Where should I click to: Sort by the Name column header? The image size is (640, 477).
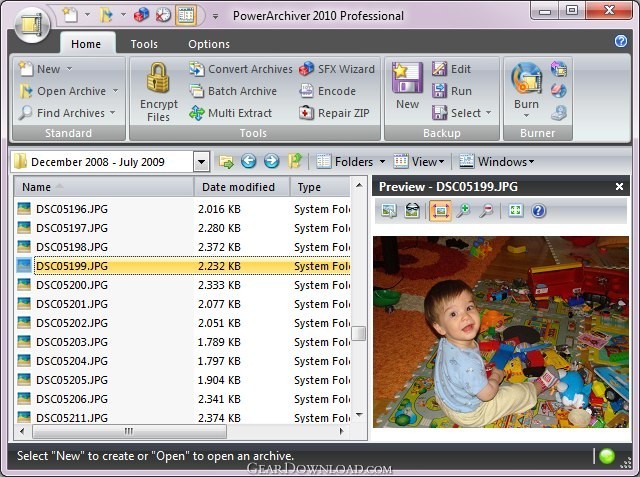click(104, 187)
